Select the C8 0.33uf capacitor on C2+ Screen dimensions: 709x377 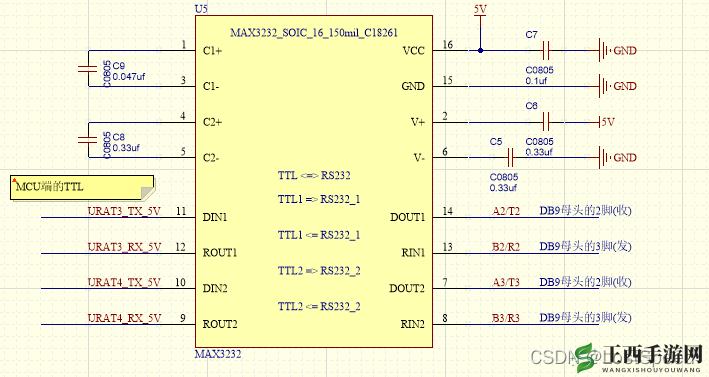click(x=88, y=140)
